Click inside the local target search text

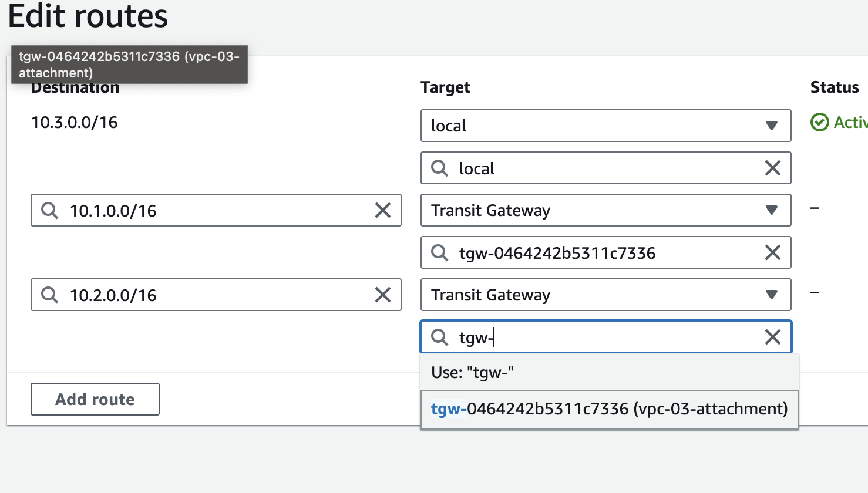(605, 168)
